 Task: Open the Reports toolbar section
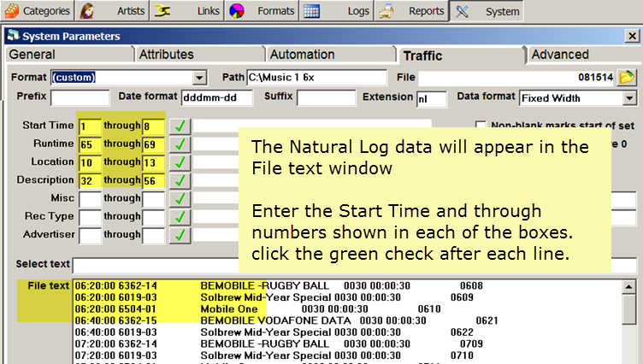click(411, 10)
